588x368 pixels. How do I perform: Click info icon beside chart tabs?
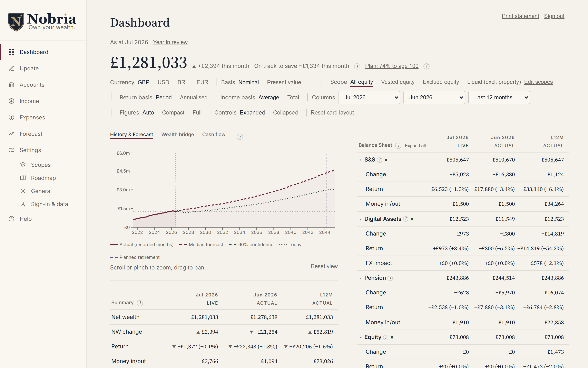240,137
